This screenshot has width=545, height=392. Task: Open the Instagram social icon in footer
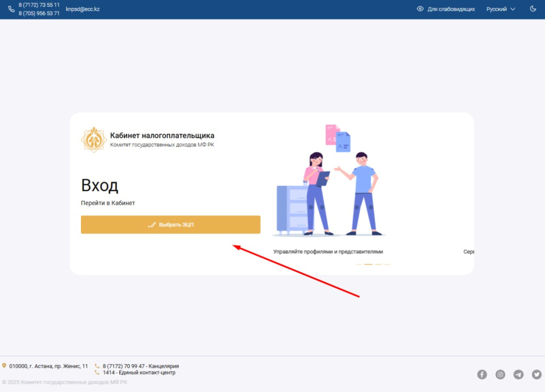(x=500, y=374)
